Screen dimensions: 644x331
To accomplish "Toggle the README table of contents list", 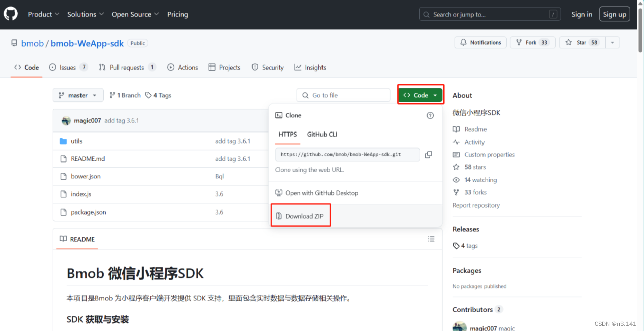I will pyautogui.click(x=431, y=239).
